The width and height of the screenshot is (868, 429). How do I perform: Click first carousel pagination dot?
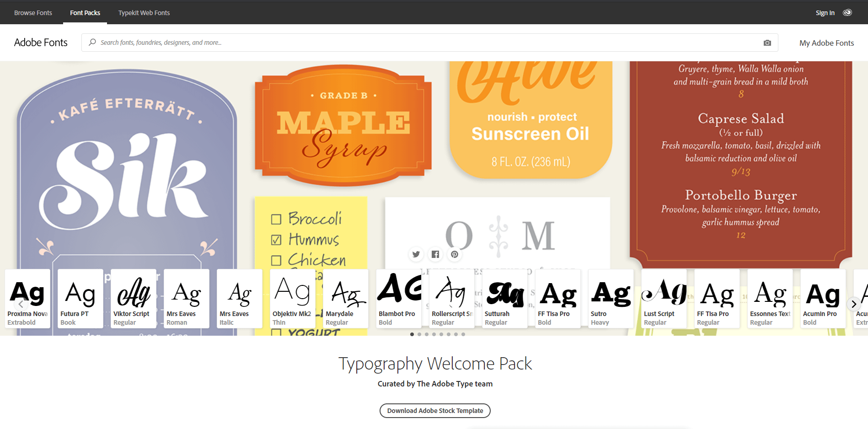tap(412, 334)
